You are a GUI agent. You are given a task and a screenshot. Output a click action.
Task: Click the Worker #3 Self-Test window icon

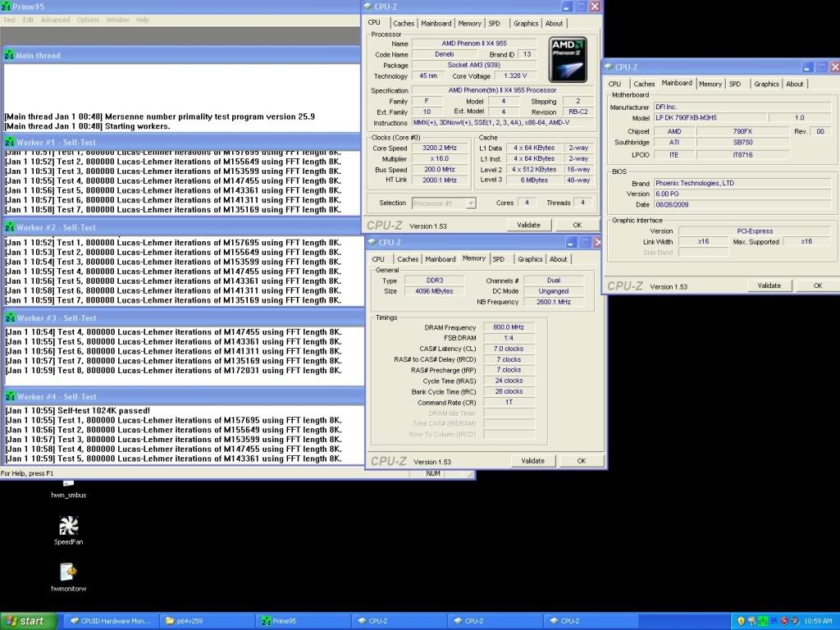9,317
